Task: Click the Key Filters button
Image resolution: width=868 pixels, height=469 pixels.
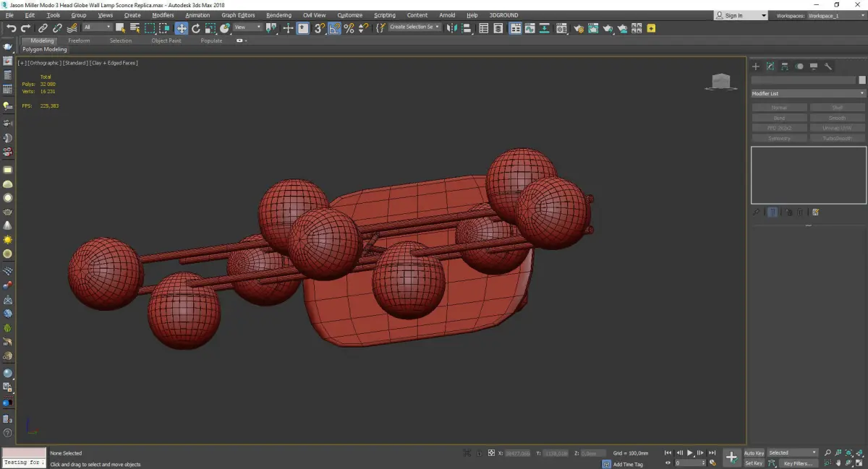Action: point(797,463)
